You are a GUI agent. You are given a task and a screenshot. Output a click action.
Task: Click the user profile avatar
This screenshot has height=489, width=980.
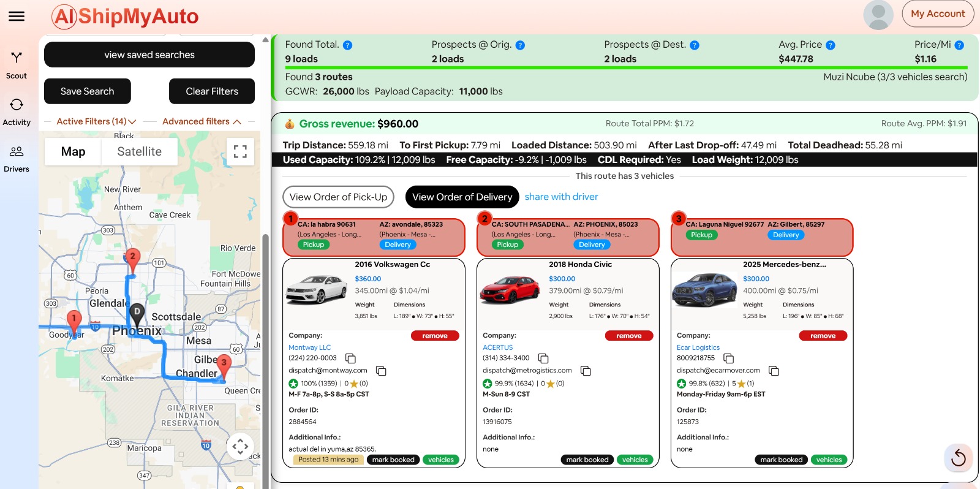click(878, 15)
